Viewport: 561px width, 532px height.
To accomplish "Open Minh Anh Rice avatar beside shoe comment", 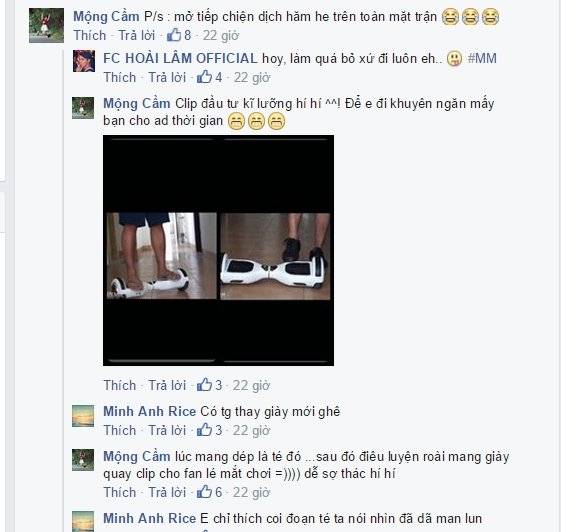I will (83, 416).
